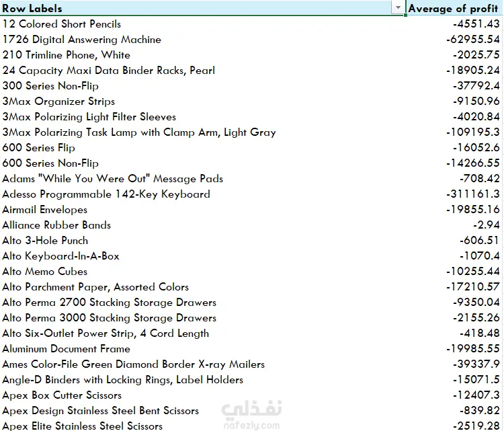Click Adams "While You Were Out" Message Pads

coord(112,178)
